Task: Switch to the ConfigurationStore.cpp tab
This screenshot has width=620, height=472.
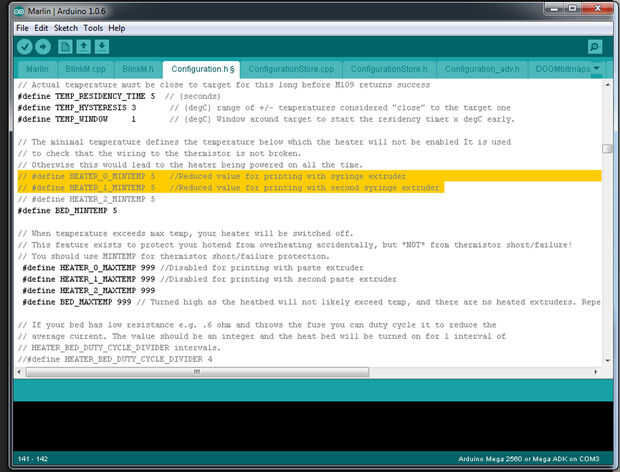Action: click(x=291, y=69)
